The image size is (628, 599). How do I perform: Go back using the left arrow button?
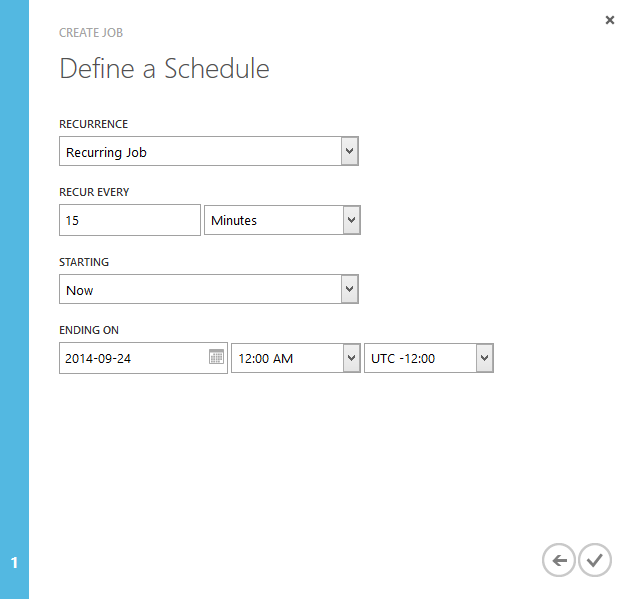pos(559,560)
